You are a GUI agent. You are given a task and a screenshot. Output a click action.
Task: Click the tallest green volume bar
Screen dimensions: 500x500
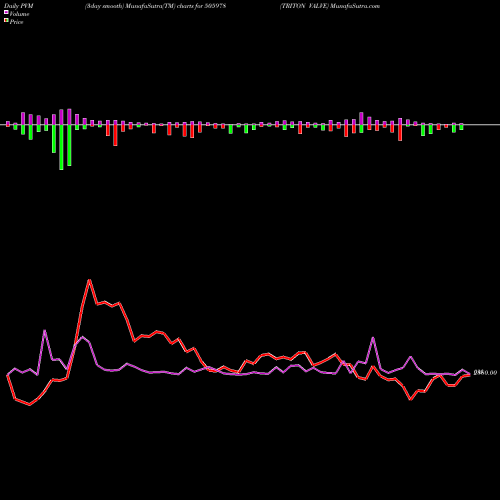[x=61, y=147]
